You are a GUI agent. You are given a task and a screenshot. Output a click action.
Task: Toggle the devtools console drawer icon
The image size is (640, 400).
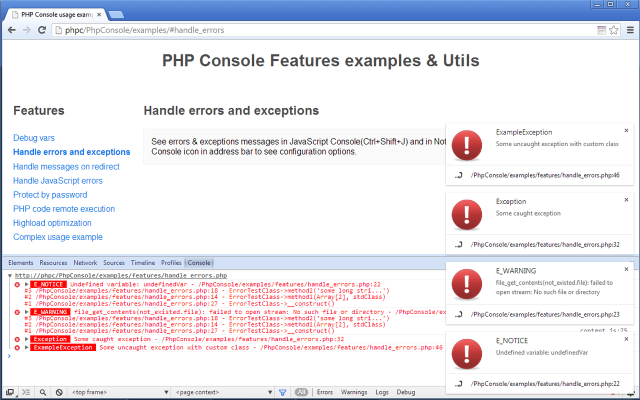(x=26, y=392)
